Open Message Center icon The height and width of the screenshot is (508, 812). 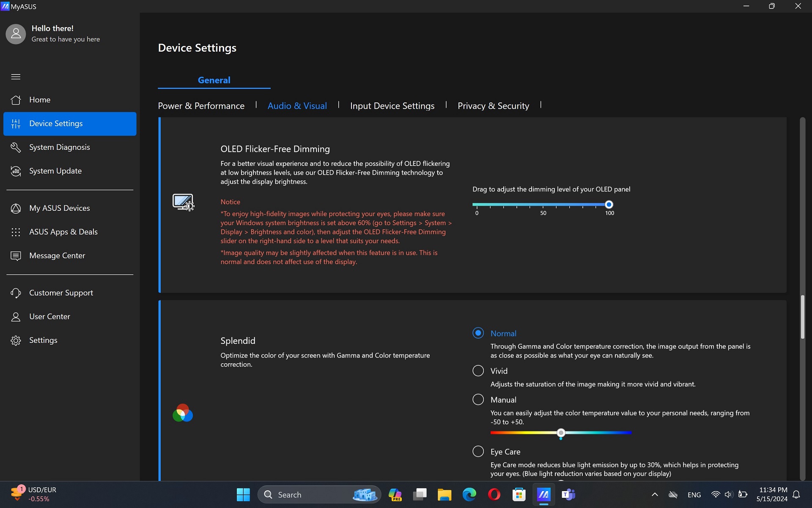point(16,256)
